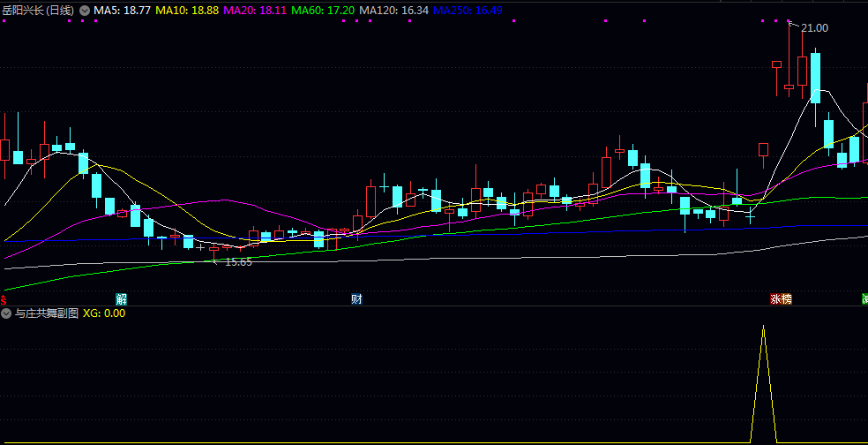Viewport: 868px width, 445px height.
Task: Click the 财 financial marker icon
Action: click(356, 299)
